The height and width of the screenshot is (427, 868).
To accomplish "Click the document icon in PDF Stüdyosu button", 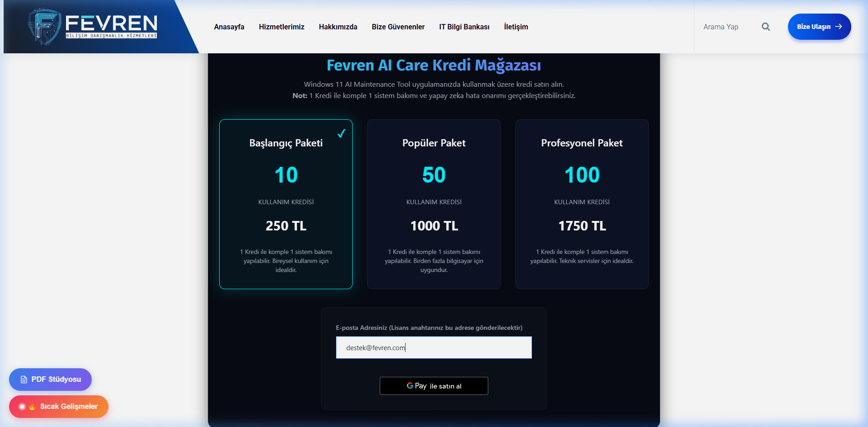I will [x=24, y=380].
